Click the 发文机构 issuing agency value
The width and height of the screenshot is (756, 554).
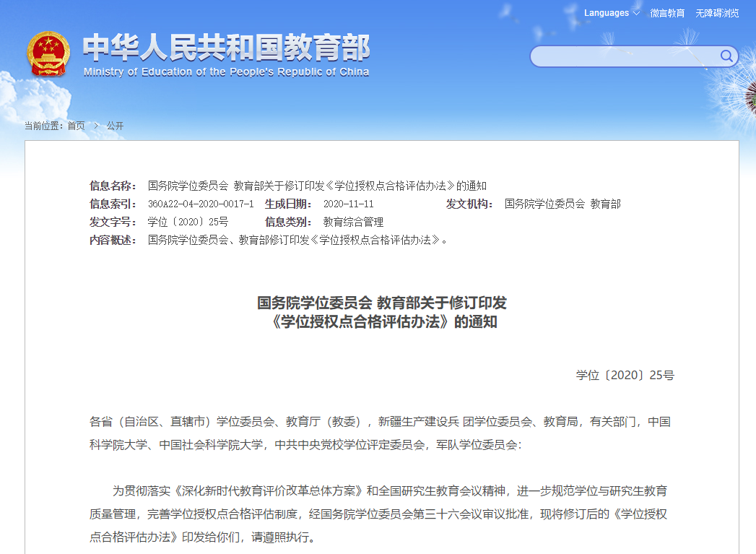562,204
